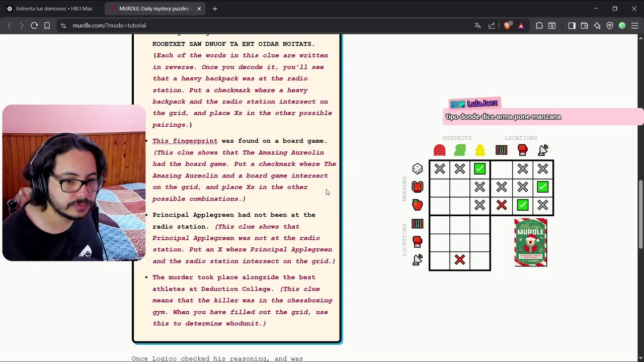Toggle the dice and abacus location empty cell
644x362 pixels.
(x=502, y=169)
